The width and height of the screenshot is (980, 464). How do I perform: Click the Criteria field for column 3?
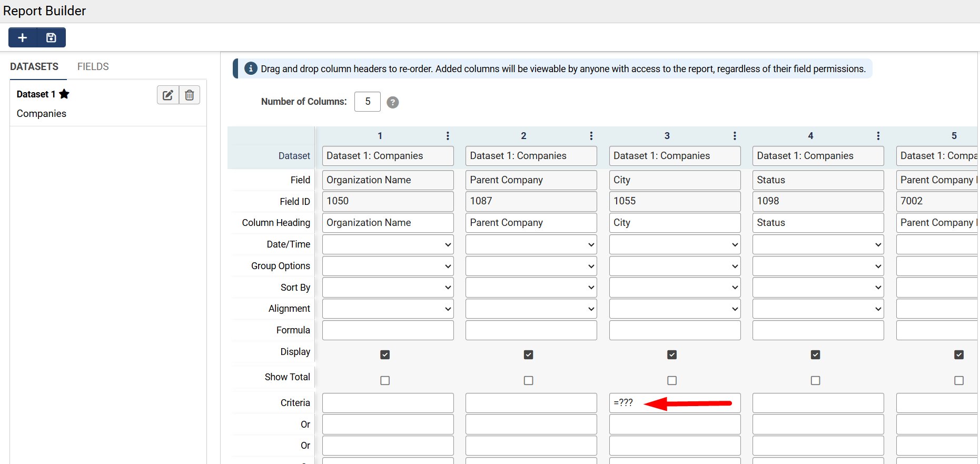coord(675,403)
